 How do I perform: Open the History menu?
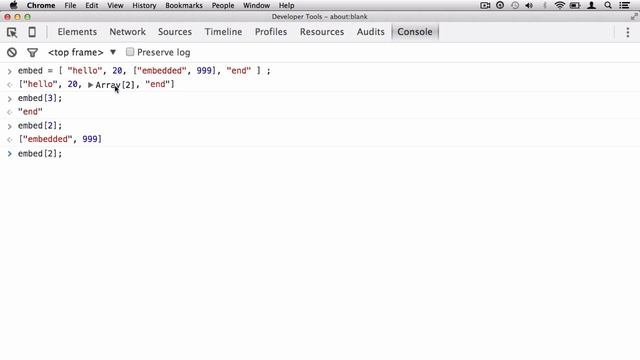[144, 5]
